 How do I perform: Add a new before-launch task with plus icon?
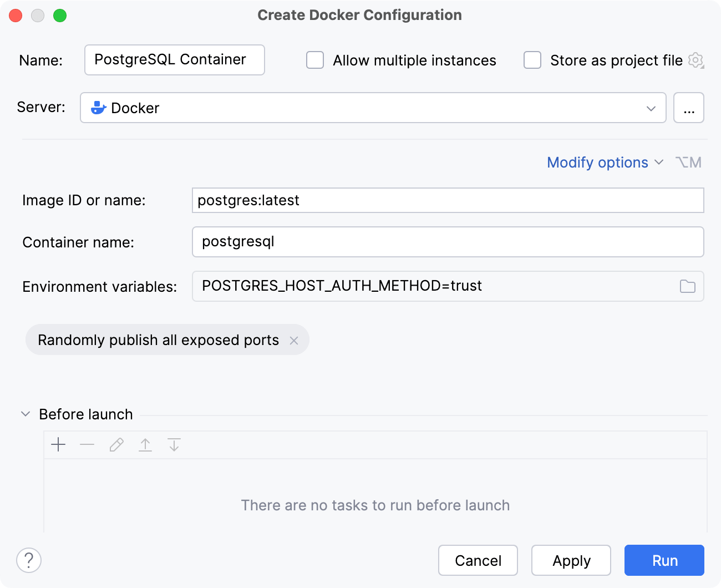58,444
